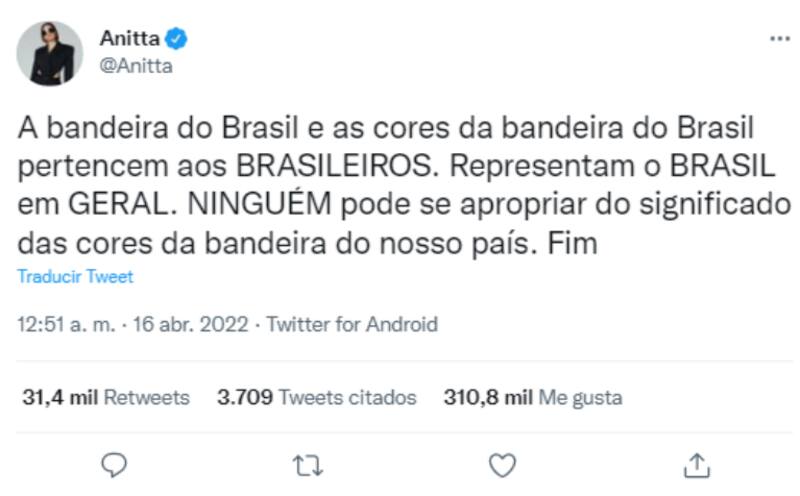Open the @Anitta handle link

136,66
